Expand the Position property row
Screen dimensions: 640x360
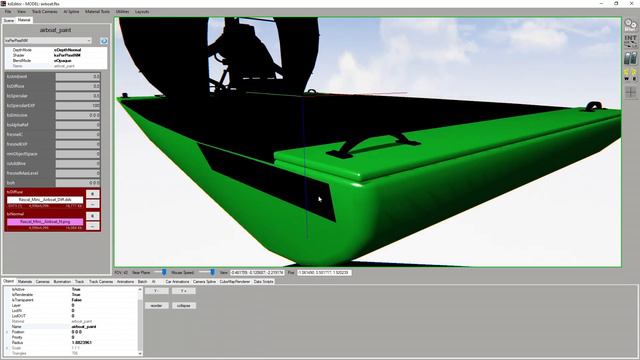click(7, 332)
